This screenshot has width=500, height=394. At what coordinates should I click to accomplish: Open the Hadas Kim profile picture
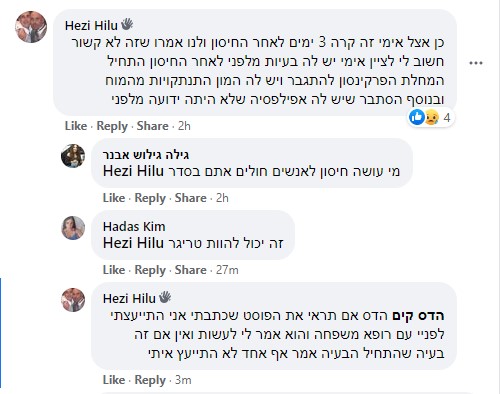pyautogui.click(x=73, y=228)
